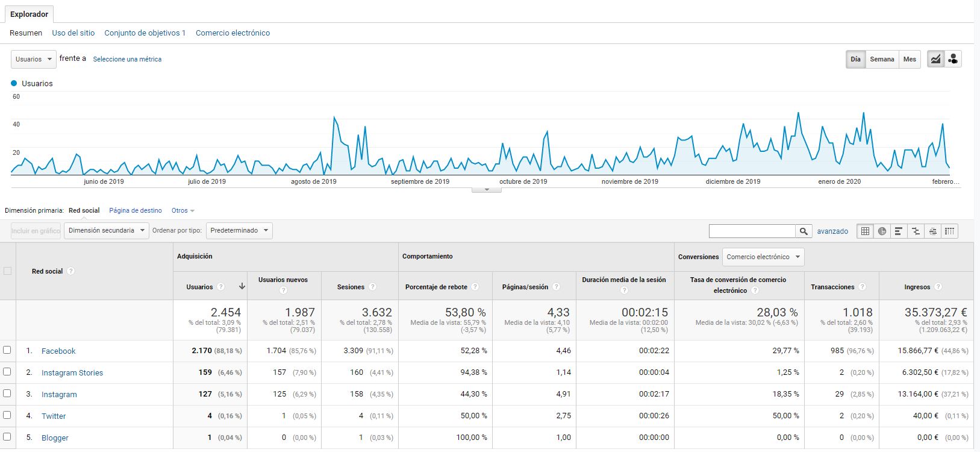
Task: Set chart granularity to Día
Action: [855, 59]
